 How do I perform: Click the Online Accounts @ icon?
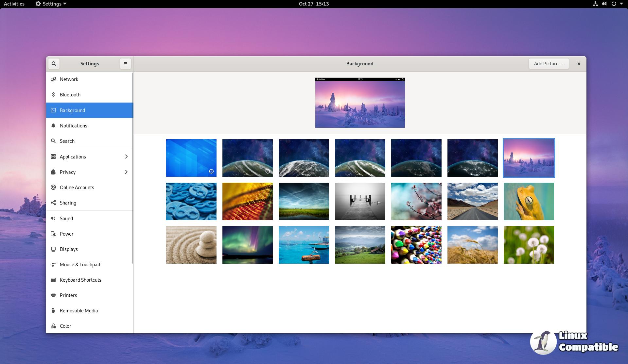coord(53,187)
